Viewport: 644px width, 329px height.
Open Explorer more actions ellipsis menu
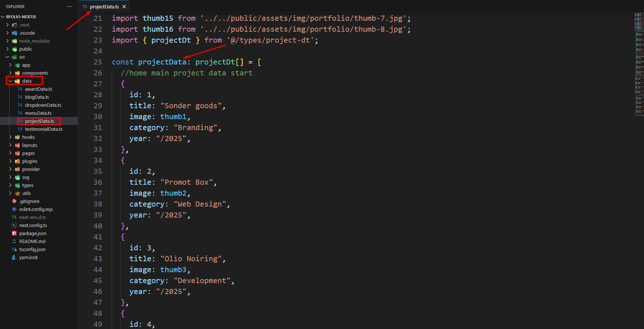click(x=70, y=7)
